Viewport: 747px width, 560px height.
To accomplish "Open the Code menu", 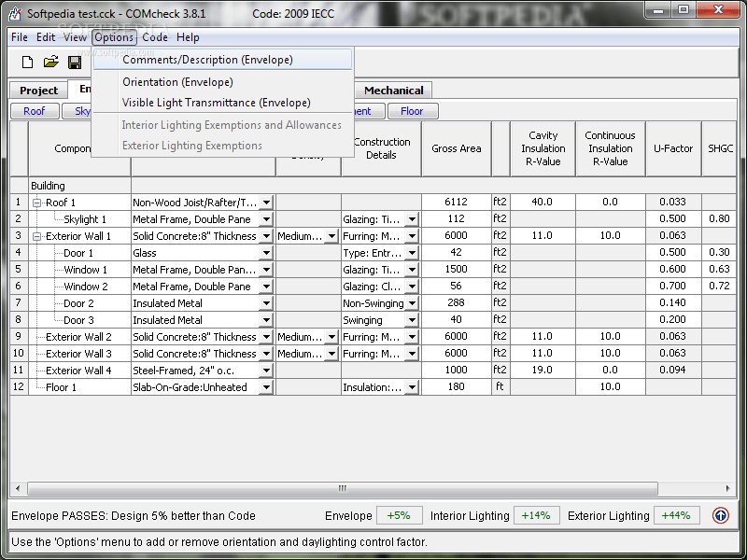I will 155,37.
